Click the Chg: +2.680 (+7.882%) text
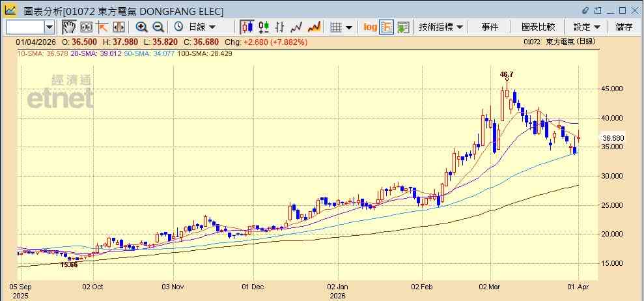 [266, 42]
